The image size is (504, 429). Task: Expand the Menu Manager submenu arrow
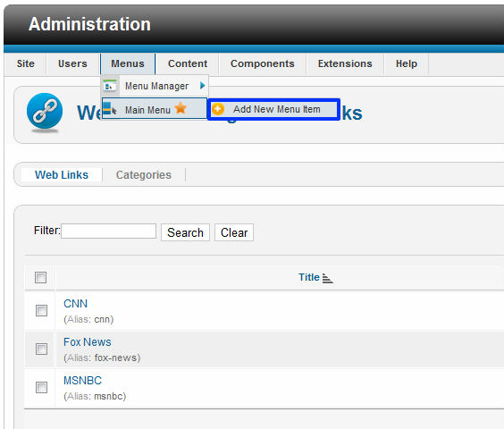202,86
